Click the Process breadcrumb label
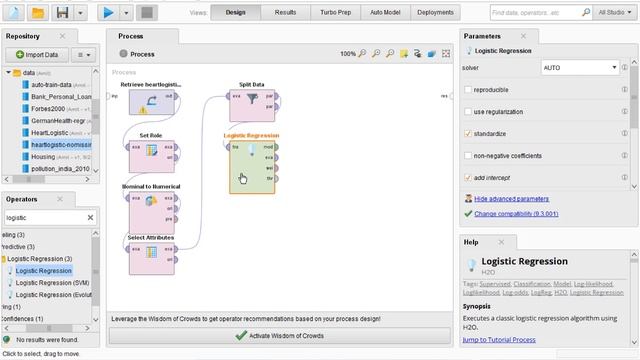This screenshot has height=360, width=640. (142, 54)
